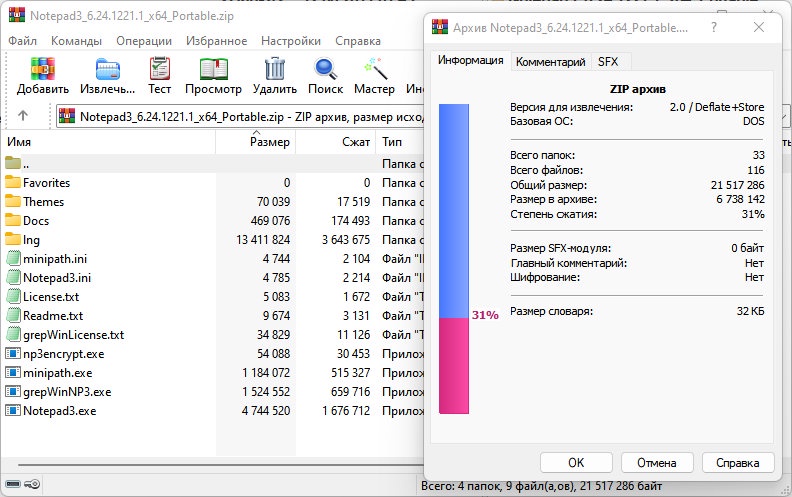Open the Поиск (Find) magnifier icon

327,69
